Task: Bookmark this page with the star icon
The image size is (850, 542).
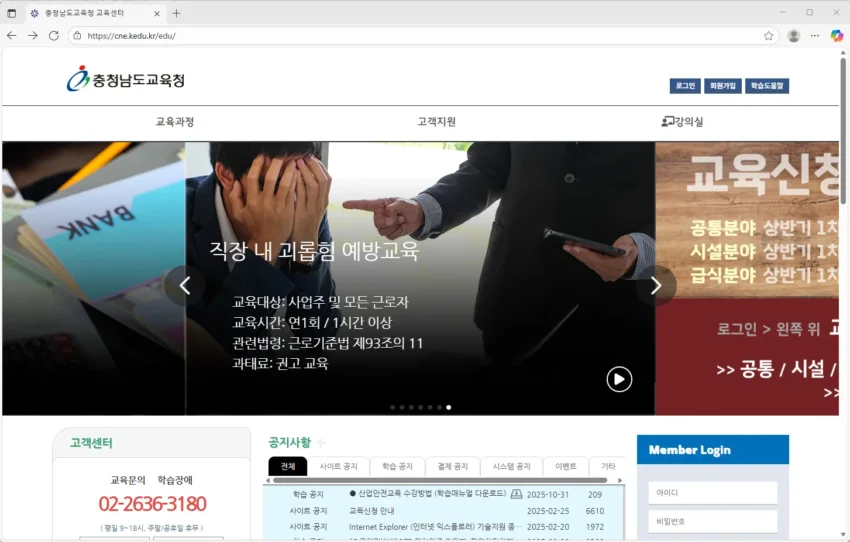Action: pyautogui.click(x=769, y=35)
